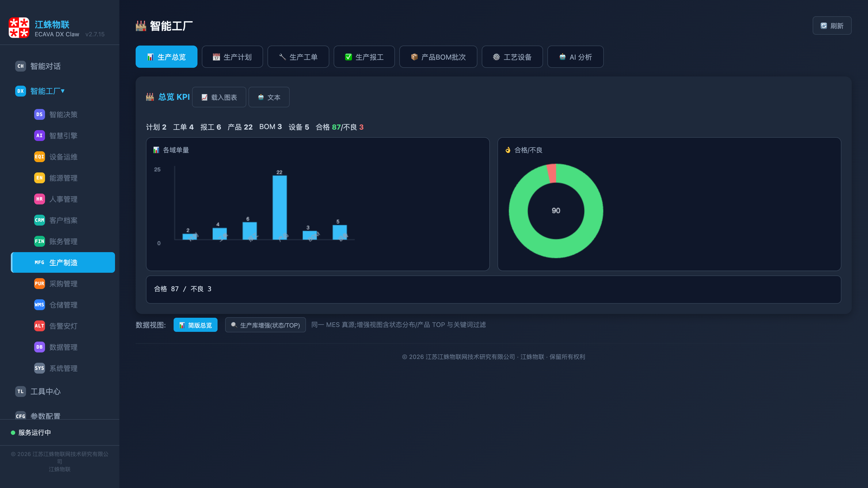This screenshot has height=488, width=868.
Task: Switch to the AI 分析 tab
Action: [x=576, y=57]
